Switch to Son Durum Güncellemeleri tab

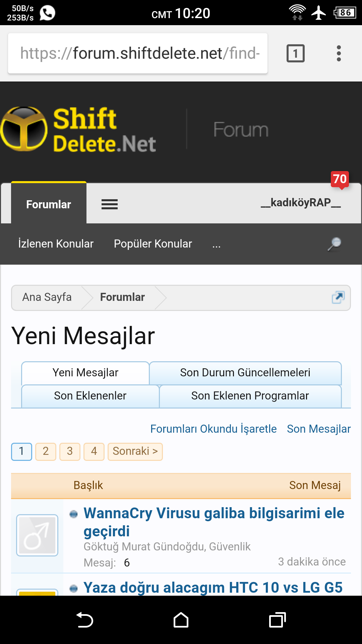coord(245,373)
